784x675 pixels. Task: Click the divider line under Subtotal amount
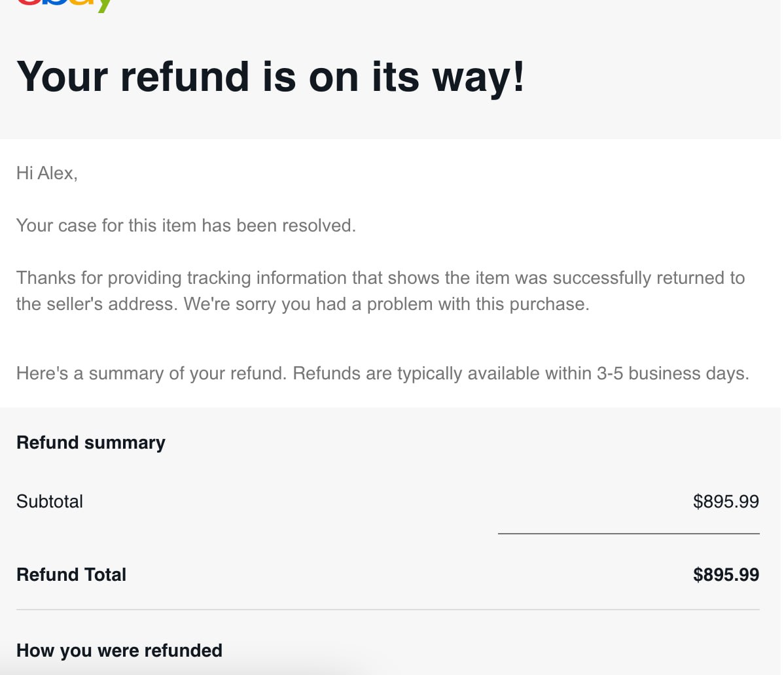tap(628, 534)
